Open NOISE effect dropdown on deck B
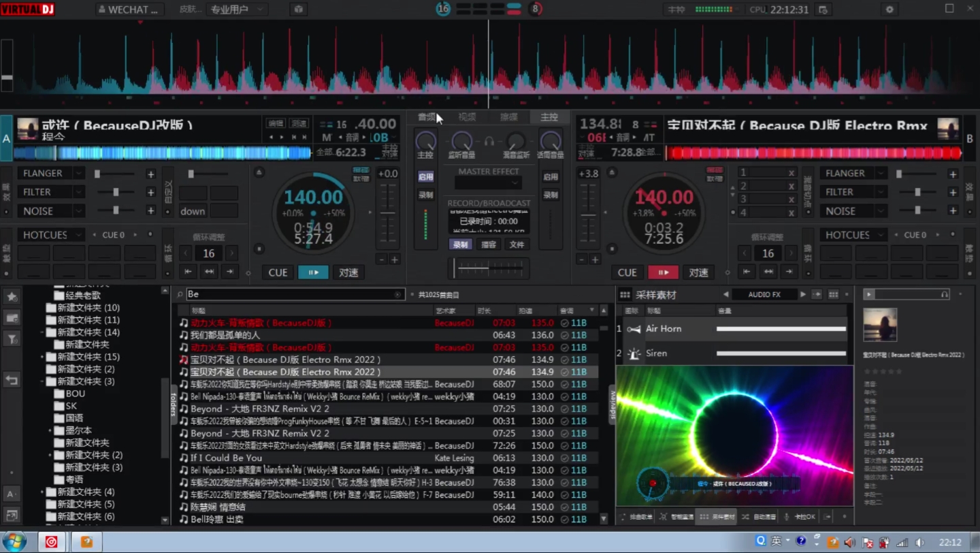This screenshot has height=553, width=980. point(881,211)
